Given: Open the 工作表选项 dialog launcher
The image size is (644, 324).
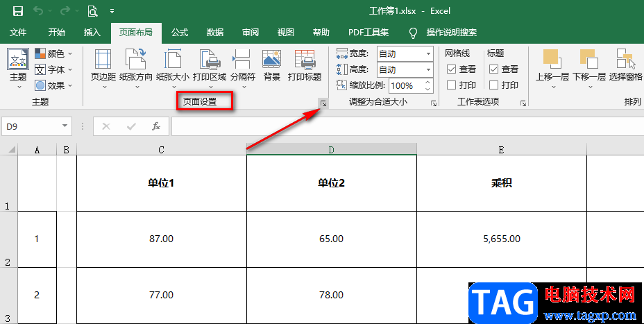Looking at the screenshot, I should (x=523, y=104).
